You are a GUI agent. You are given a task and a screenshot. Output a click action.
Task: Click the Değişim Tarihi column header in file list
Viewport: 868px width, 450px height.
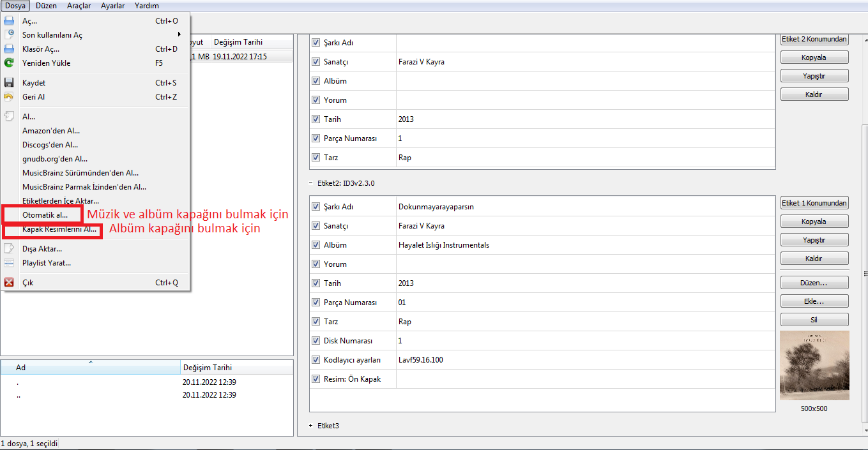252,41
